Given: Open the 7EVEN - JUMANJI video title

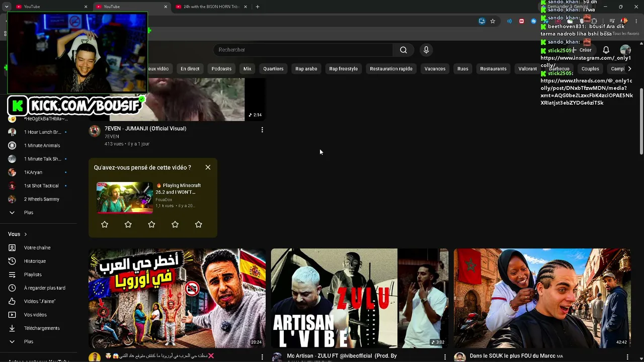Looking at the screenshot, I should [x=145, y=129].
